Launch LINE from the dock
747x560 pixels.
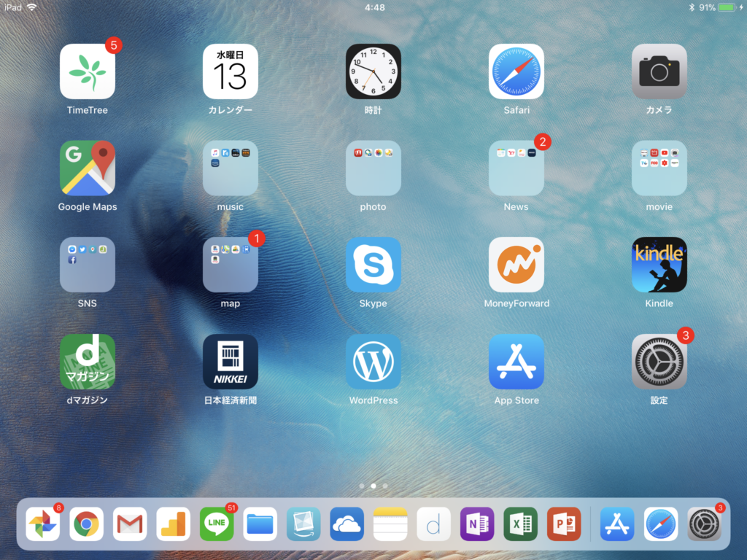point(217,524)
